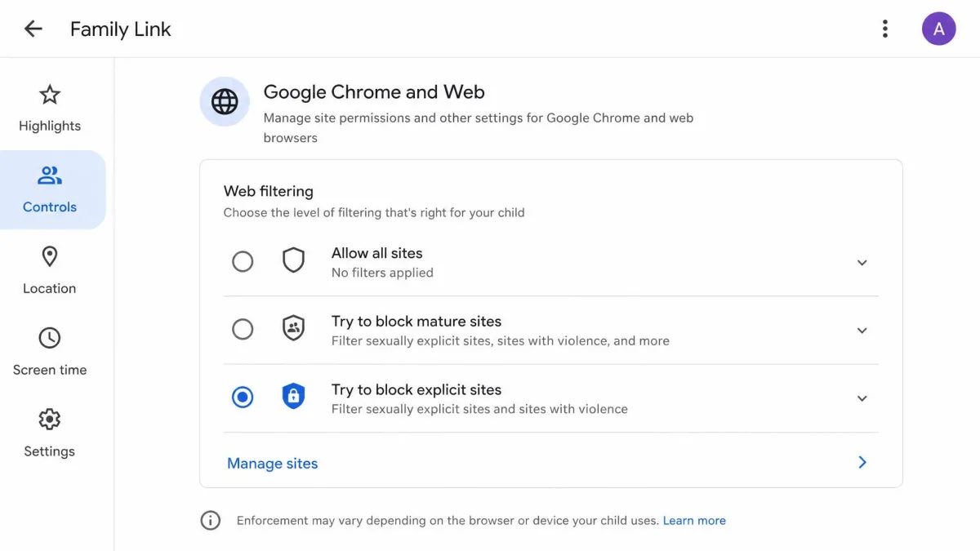Open the Screen time tab label

pyautogui.click(x=50, y=370)
